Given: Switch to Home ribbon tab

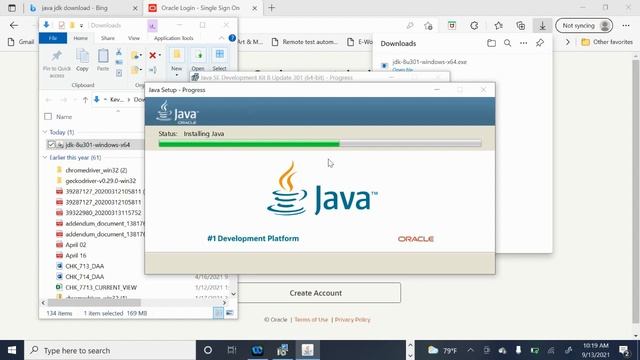Looking at the screenshot, I should (80, 38).
